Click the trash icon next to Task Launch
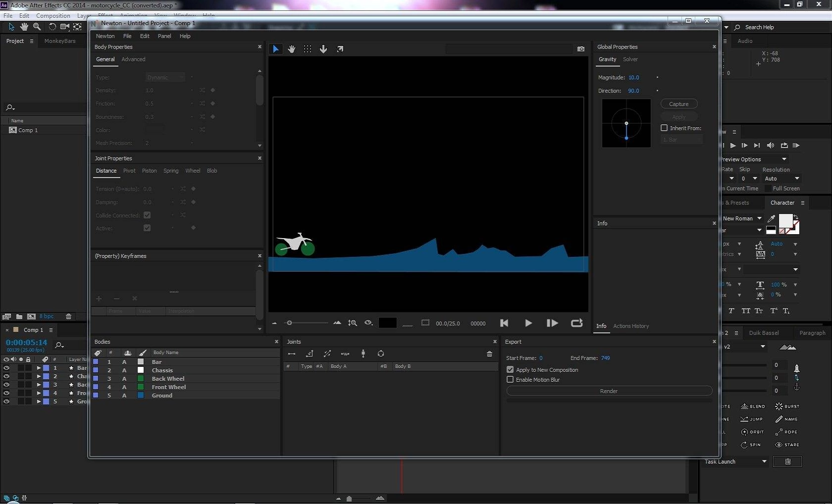This screenshot has height=504, width=832. [787, 461]
